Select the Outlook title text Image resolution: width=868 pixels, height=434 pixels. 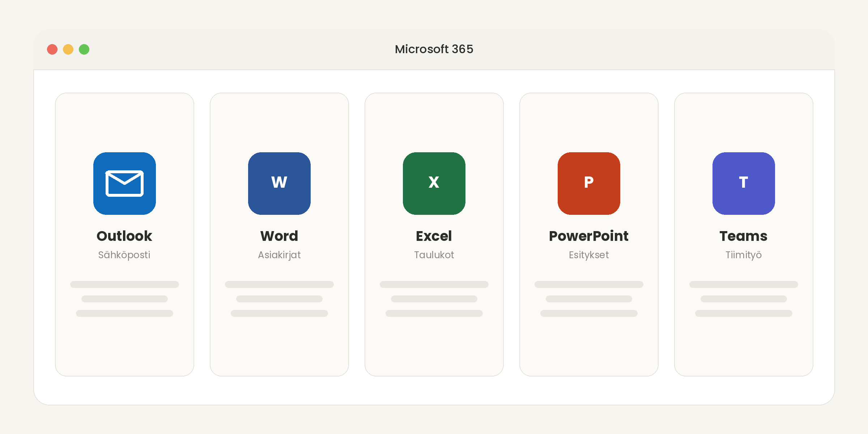124,236
